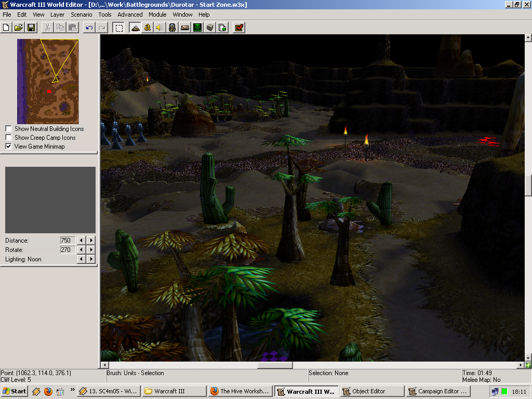
Task: Open a map file via folder icon
Action: 19,28
